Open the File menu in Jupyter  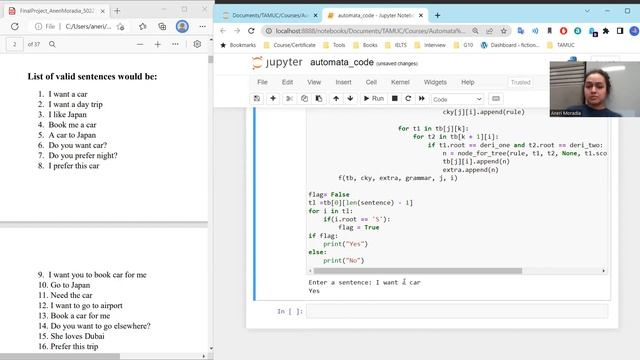click(x=262, y=82)
